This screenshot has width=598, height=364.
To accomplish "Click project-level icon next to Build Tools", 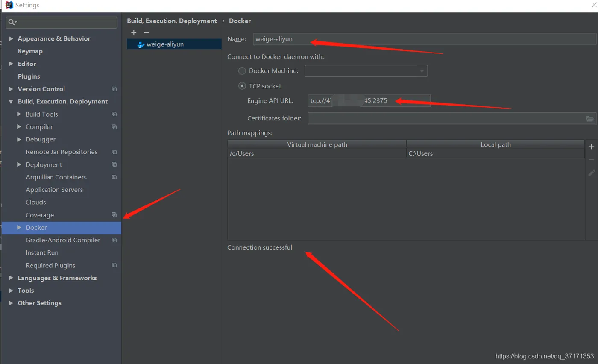I will point(114,114).
